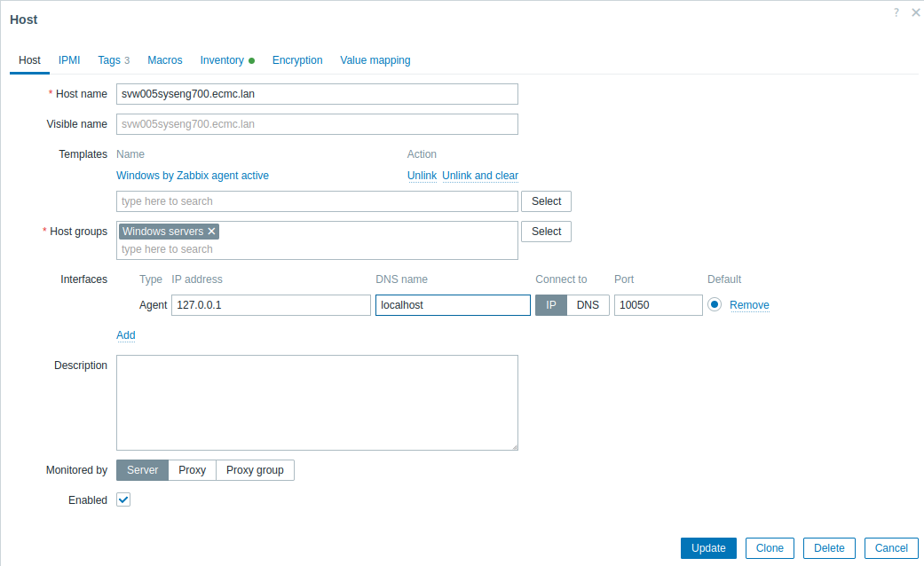
Task: Select the Default interface radio button
Action: [715, 305]
